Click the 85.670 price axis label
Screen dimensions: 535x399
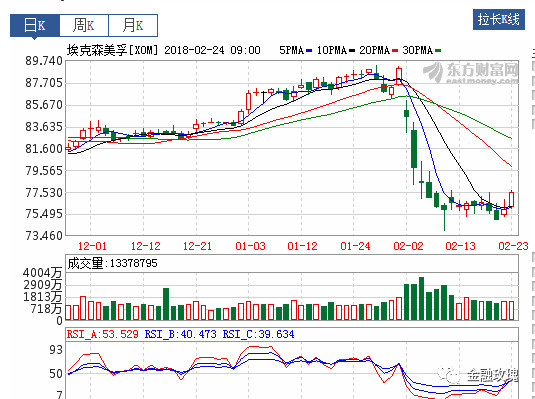point(44,105)
